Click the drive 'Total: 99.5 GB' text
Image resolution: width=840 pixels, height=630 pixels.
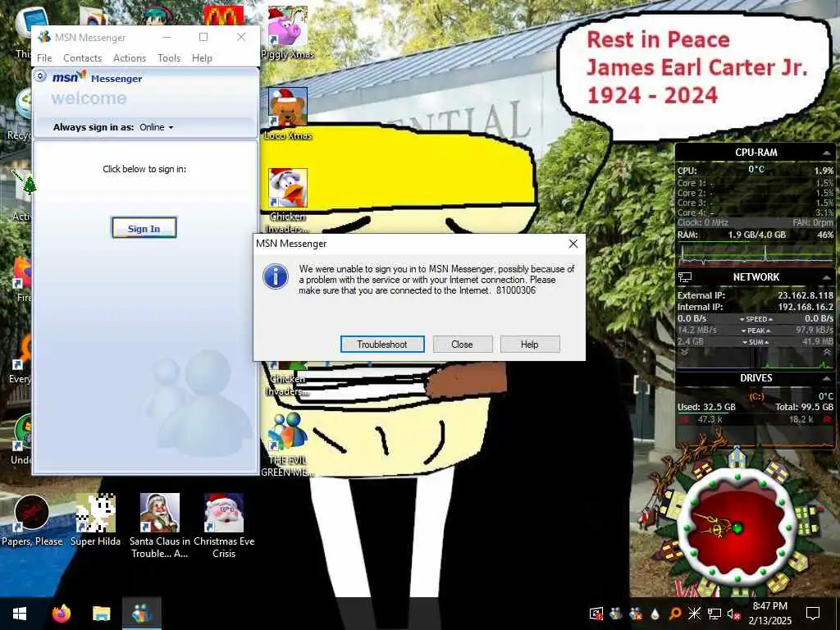point(804,407)
